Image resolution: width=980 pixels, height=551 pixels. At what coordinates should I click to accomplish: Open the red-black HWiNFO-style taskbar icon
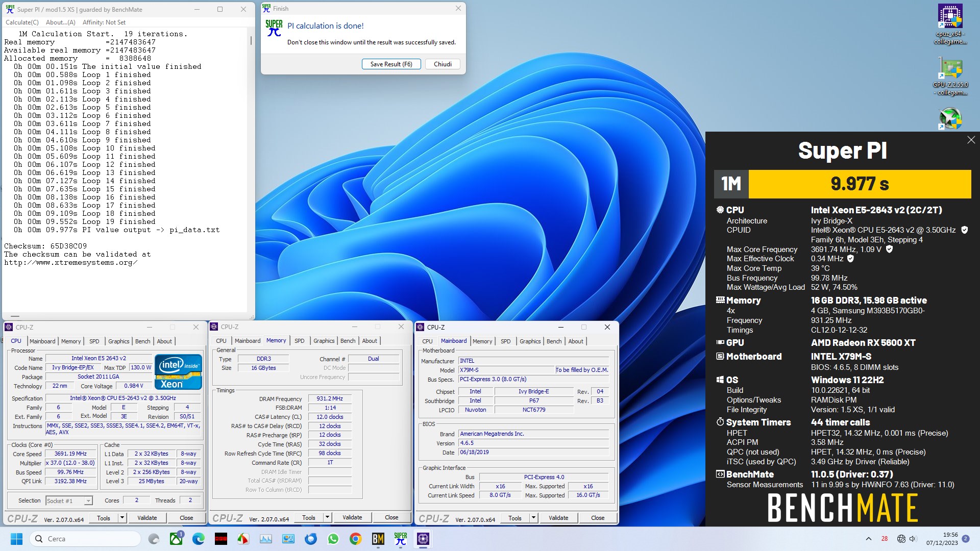221,539
